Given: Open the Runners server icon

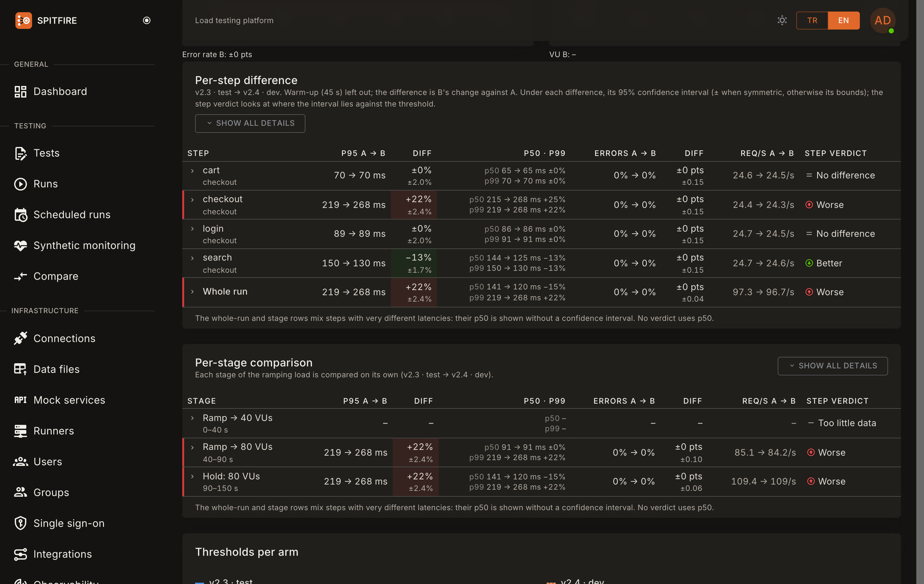Looking at the screenshot, I should coord(20,431).
